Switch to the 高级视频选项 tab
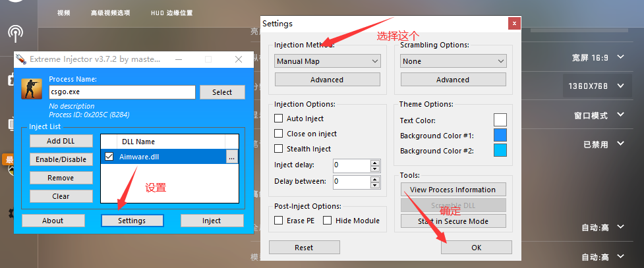 tap(111, 13)
